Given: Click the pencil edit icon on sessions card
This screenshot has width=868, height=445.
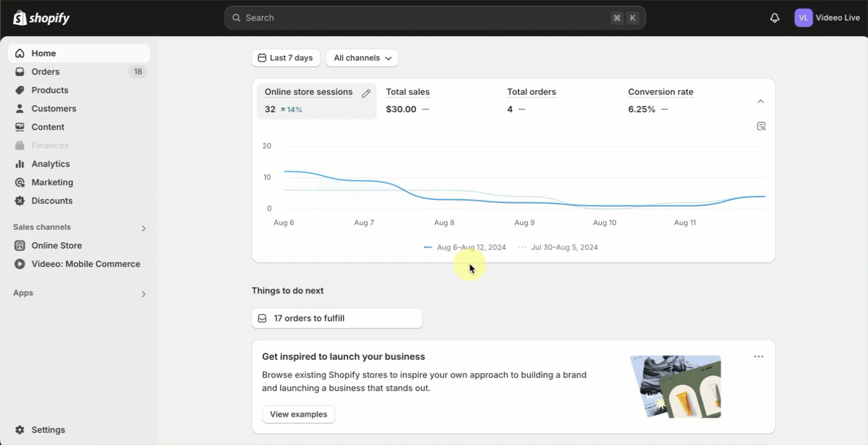Looking at the screenshot, I should pos(366,93).
